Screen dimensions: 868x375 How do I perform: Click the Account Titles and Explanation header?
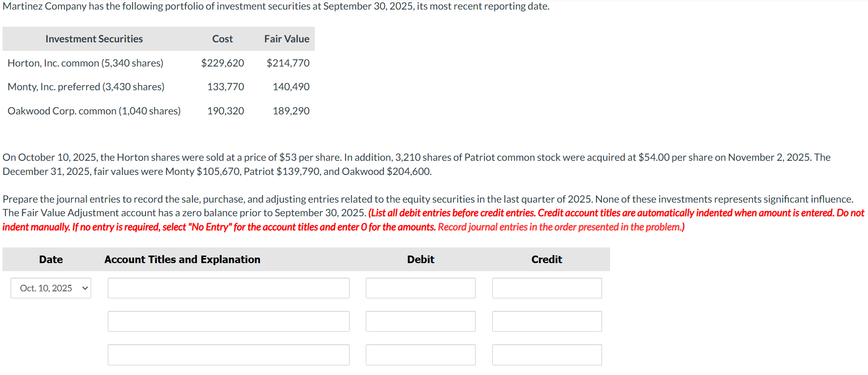coord(182,259)
